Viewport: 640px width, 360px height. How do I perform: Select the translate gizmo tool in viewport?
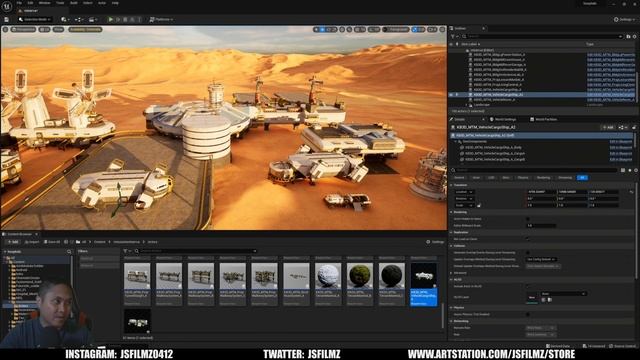[x=322, y=29]
